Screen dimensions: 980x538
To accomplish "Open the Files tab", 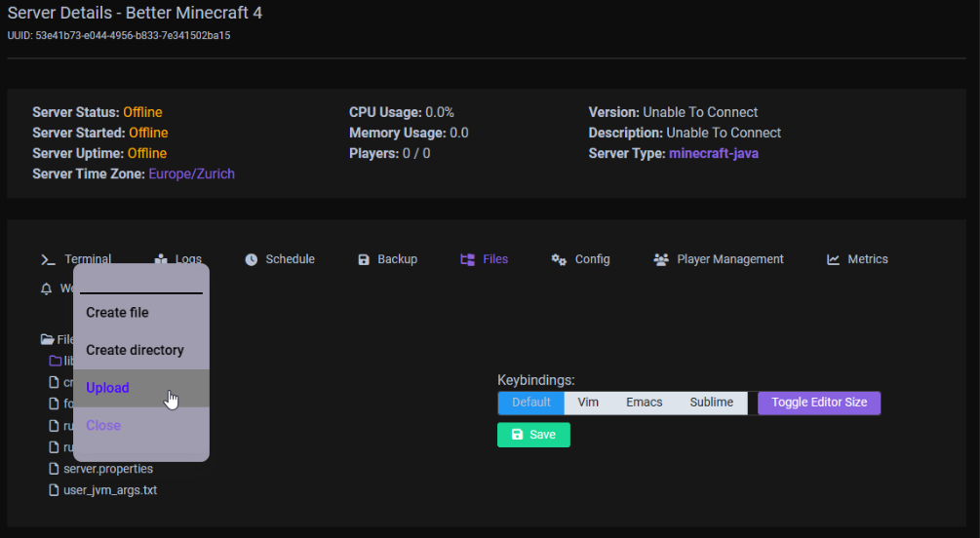I will click(485, 259).
